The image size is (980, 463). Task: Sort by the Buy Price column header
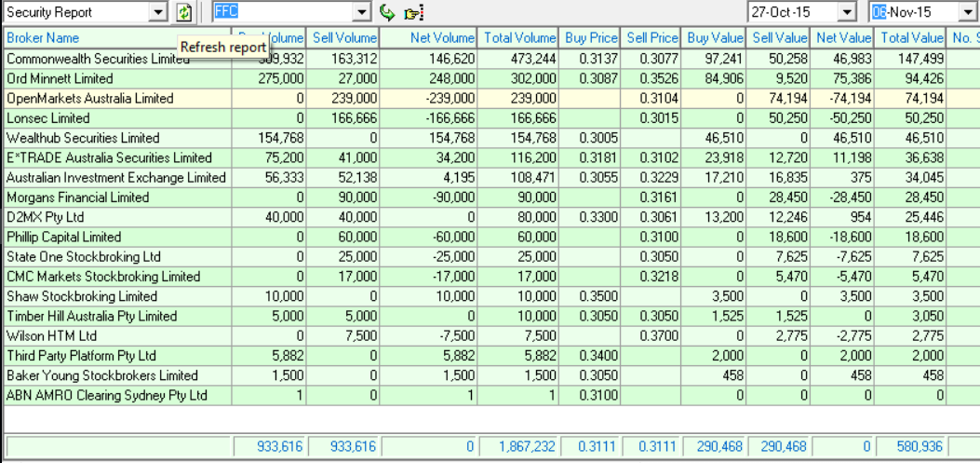tap(589, 38)
